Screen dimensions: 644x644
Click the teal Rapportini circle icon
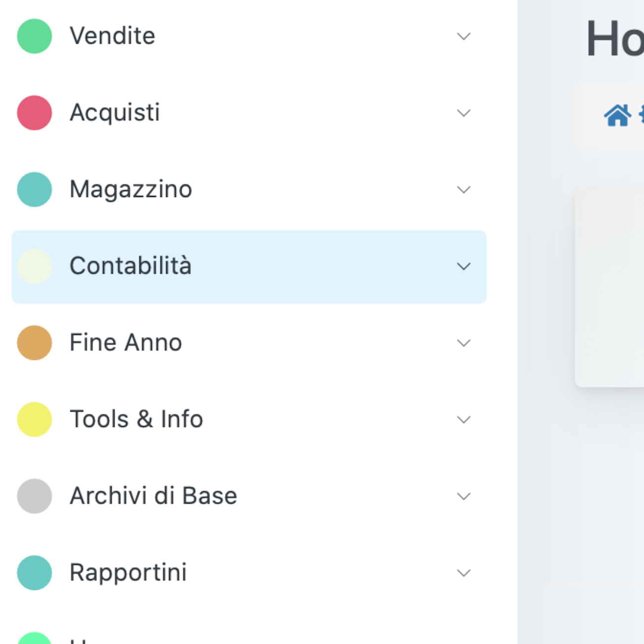pos(34,573)
